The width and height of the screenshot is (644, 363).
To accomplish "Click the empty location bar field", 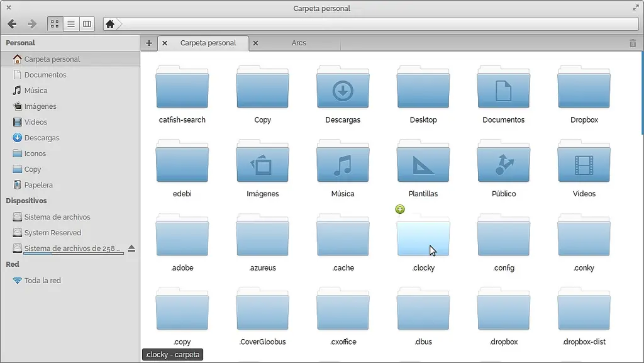I will point(380,25).
